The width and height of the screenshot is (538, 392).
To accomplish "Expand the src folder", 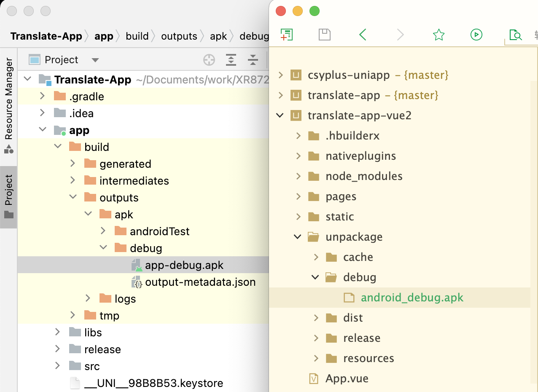I will (x=57, y=366).
